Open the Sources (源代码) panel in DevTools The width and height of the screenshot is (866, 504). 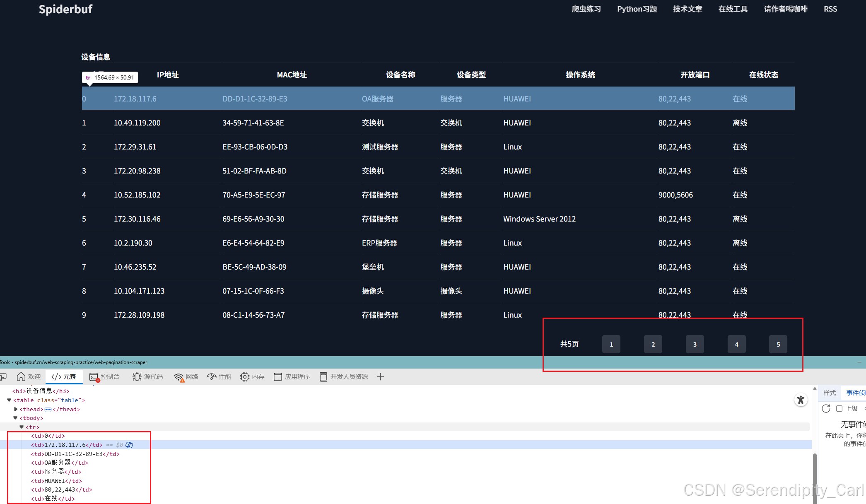(x=147, y=376)
